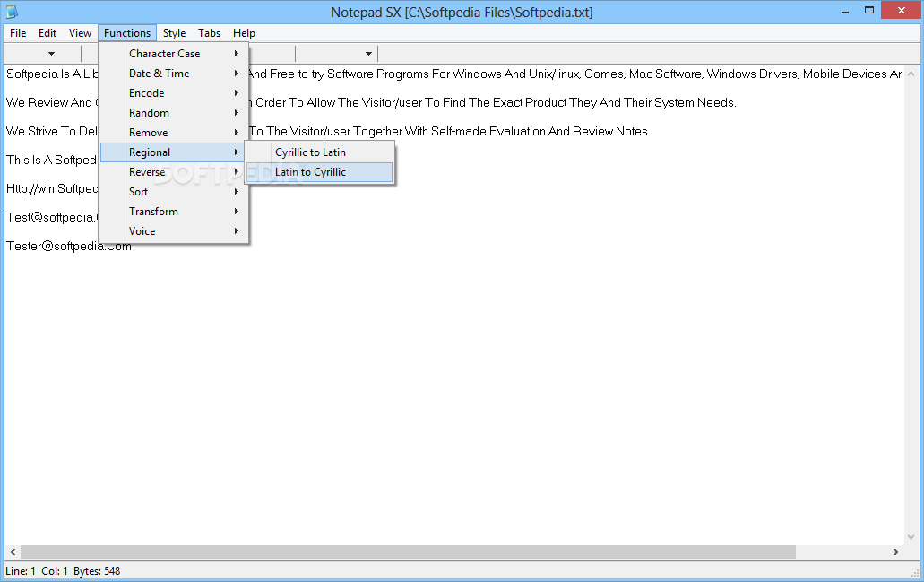Open the Help menu
The image size is (924, 582).
pos(244,33)
